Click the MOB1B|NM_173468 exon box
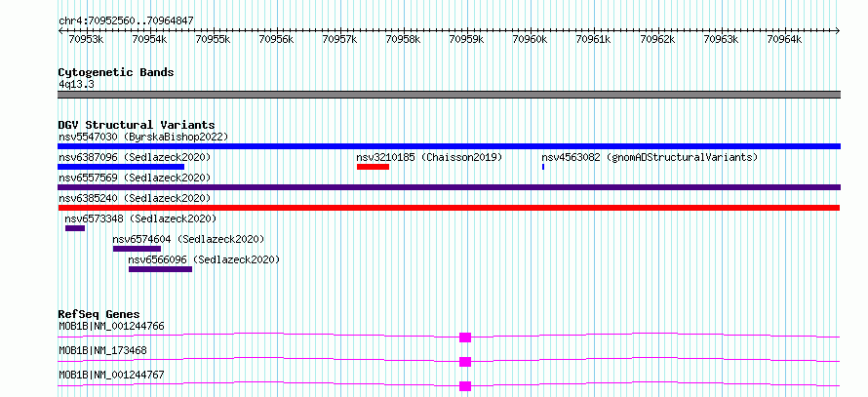Image resolution: width=868 pixels, height=397 pixels. [x=465, y=362]
